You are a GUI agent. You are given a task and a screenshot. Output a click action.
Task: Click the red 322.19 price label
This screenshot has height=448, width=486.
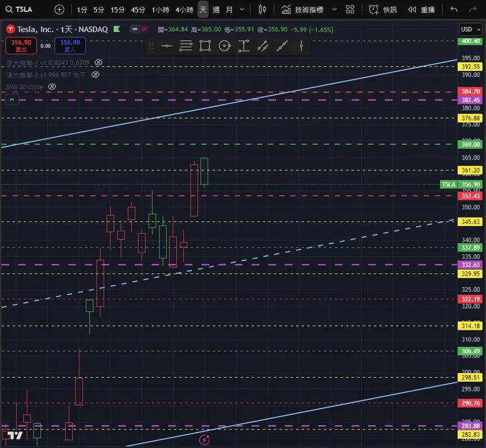470,299
